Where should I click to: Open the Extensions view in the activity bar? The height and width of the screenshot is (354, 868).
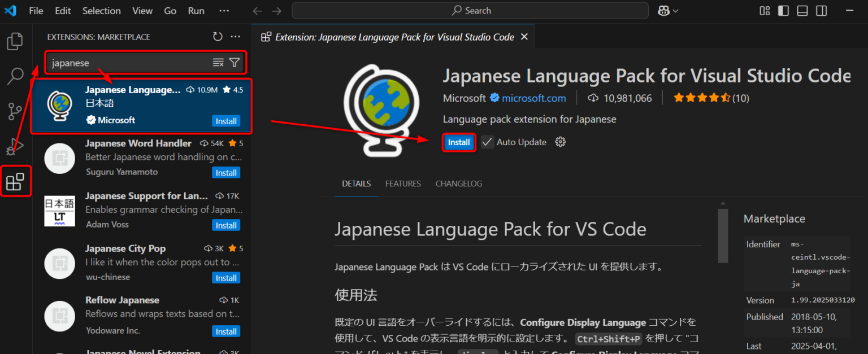coord(15,181)
